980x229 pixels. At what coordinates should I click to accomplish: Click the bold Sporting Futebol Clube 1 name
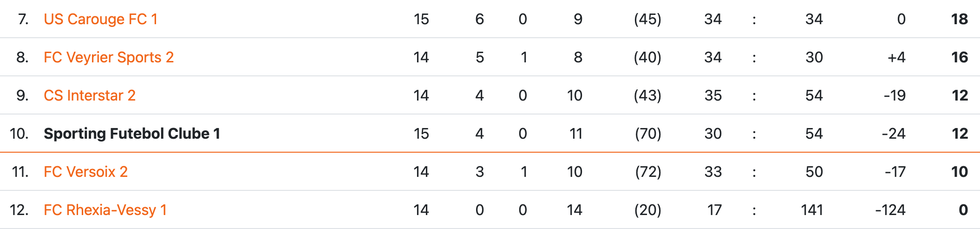(131, 134)
